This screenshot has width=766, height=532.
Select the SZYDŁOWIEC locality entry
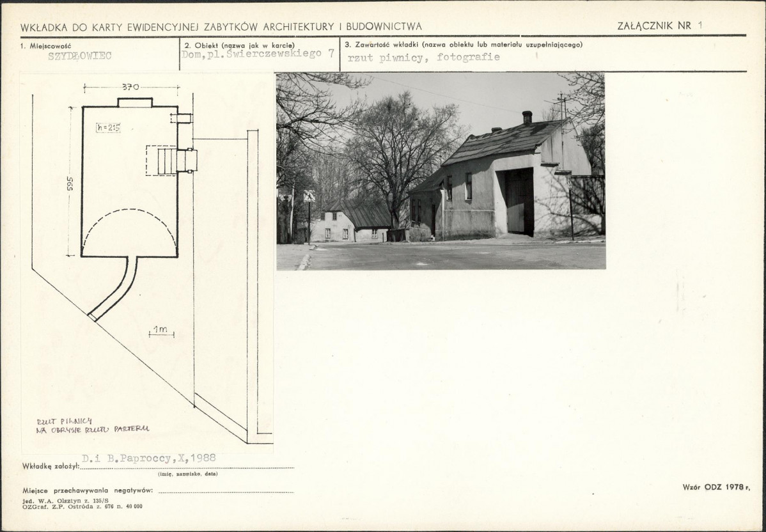tap(80, 56)
